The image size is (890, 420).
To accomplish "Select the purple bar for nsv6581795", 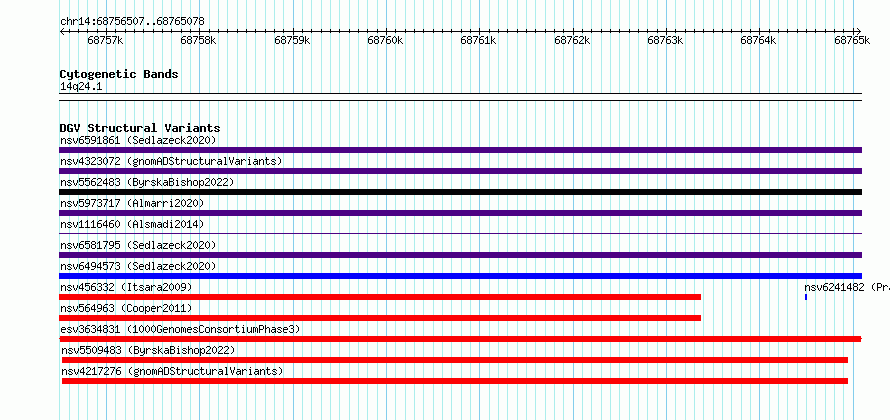I will click(x=460, y=255).
